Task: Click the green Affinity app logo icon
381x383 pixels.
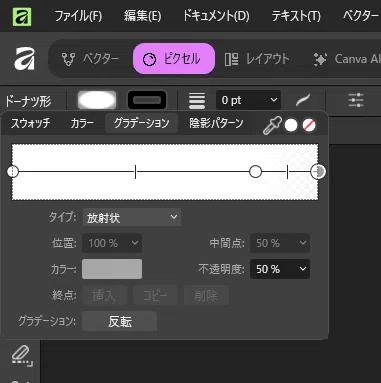Action: pyautogui.click(x=22, y=16)
